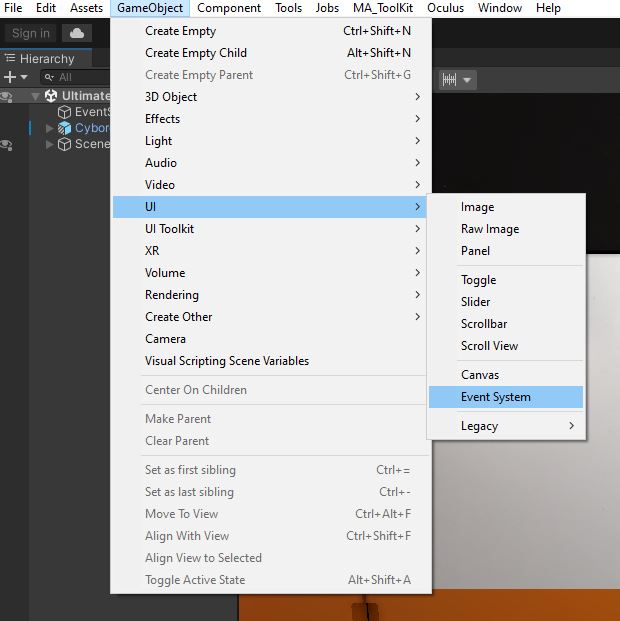Create a UI Image

coord(506,207)
